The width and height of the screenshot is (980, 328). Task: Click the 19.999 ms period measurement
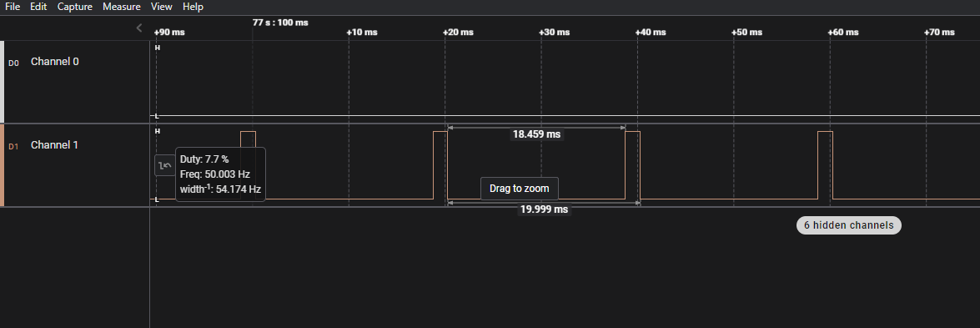(x=544, y=209)
